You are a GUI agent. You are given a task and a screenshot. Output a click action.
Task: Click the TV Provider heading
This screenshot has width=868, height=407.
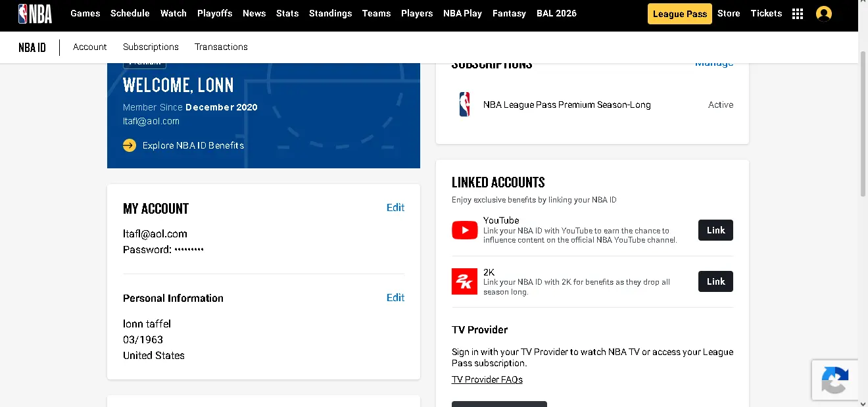click(480, 330)
